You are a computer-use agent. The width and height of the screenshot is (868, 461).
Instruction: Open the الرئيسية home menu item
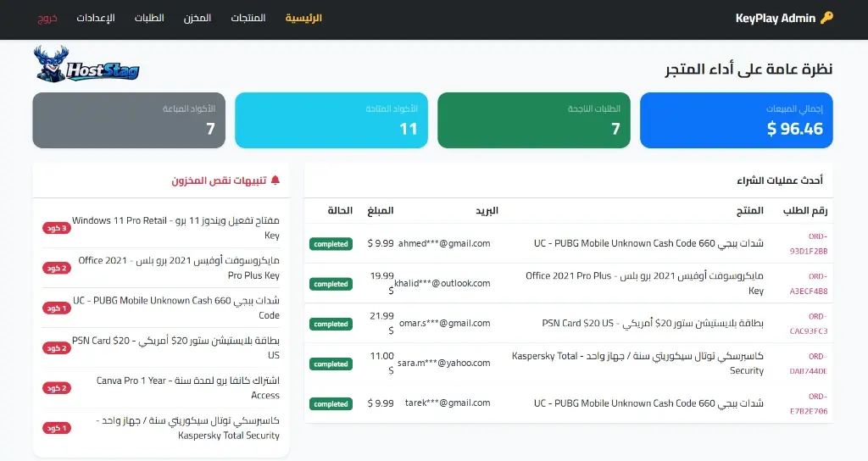[x=303, y=18]
